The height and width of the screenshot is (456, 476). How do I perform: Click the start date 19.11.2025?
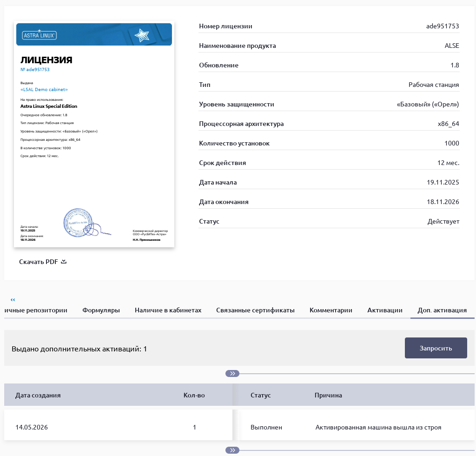pos(443,182)
